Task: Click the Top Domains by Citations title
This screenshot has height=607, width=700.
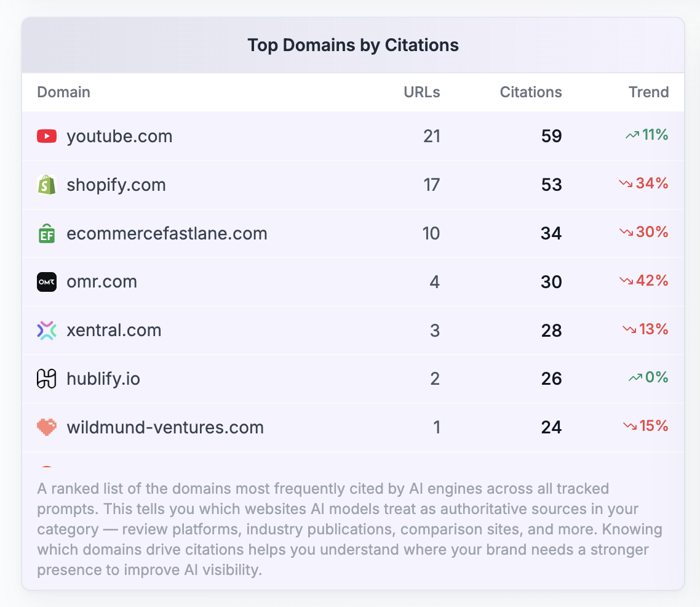Action: [352, 45]
